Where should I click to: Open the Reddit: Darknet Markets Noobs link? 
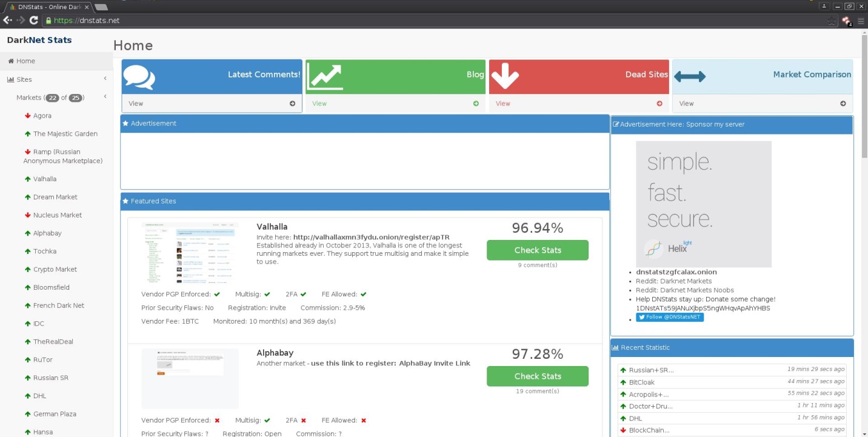point(685,290)
